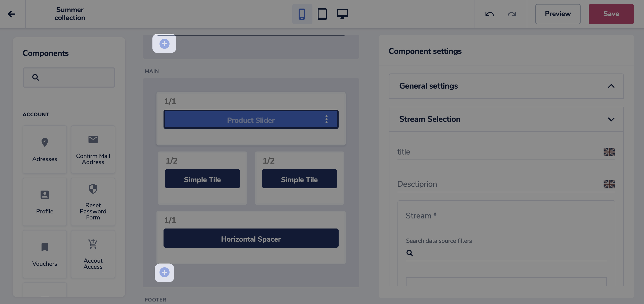This screenshot has height=304, width=644.
Task: Select the Product Slider block
Action: click(x=251, y=120)
